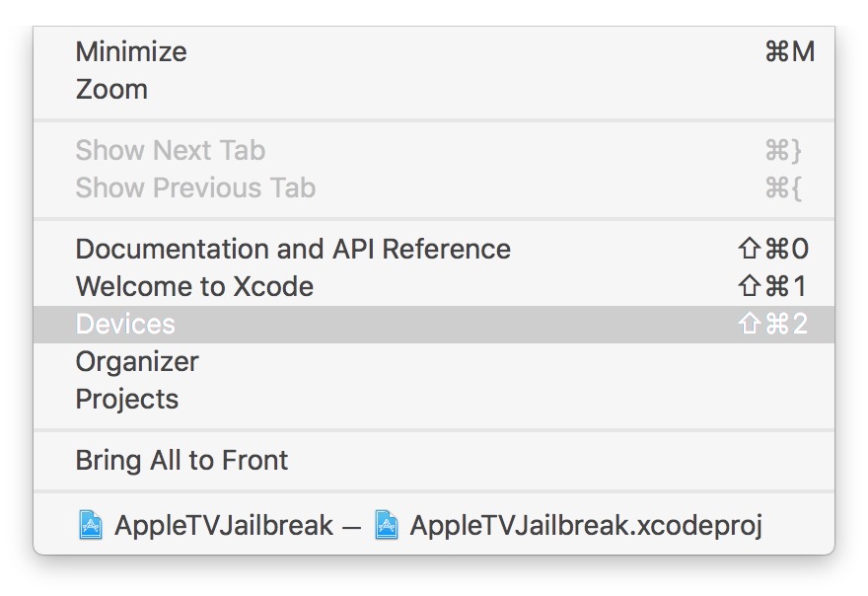Click the dimmed Show Next Tab entry
The image size is (868, 596).
pos(170,150)
